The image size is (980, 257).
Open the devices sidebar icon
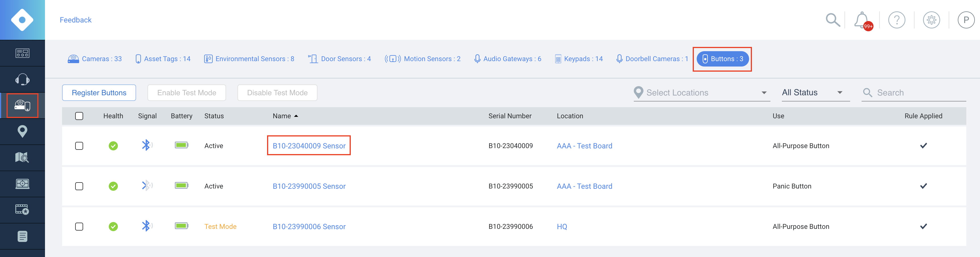pos(22,105)
